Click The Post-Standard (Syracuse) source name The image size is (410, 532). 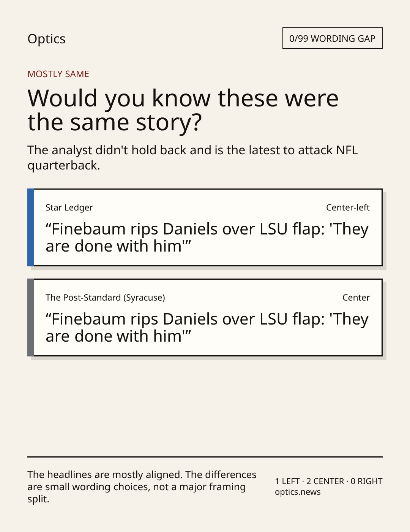(105, 298)
